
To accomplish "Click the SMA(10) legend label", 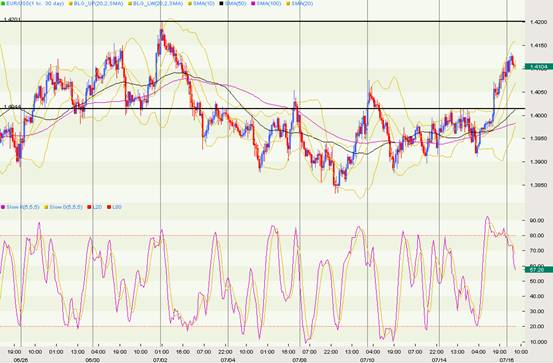I will 205,4.
